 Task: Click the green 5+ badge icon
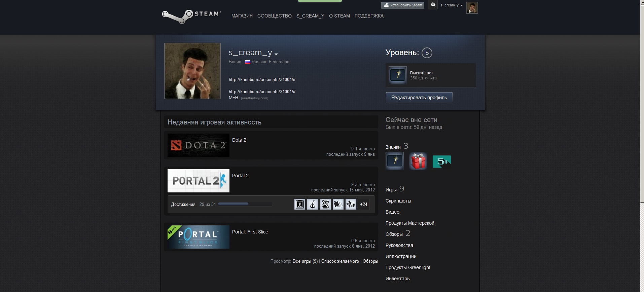(441, 161)
